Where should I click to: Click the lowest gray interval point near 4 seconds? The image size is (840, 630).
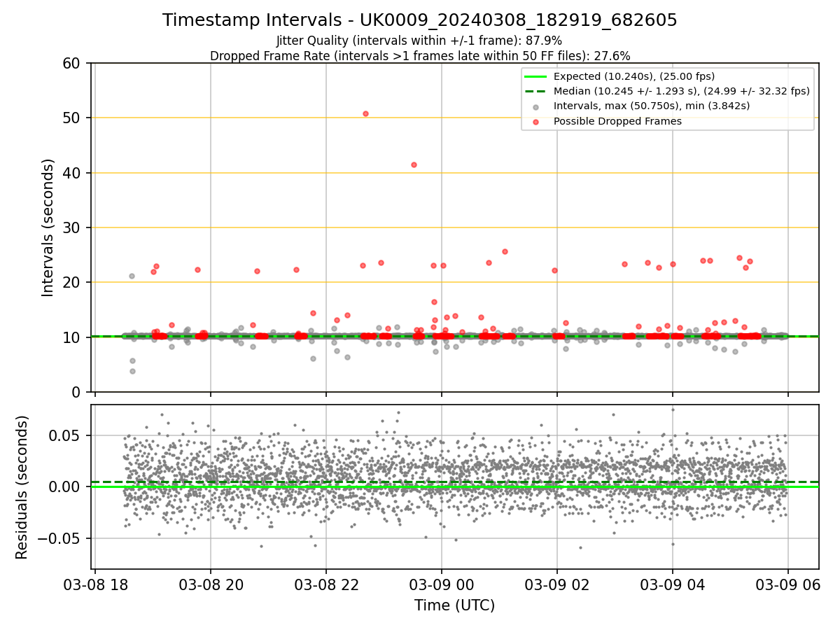132,371
